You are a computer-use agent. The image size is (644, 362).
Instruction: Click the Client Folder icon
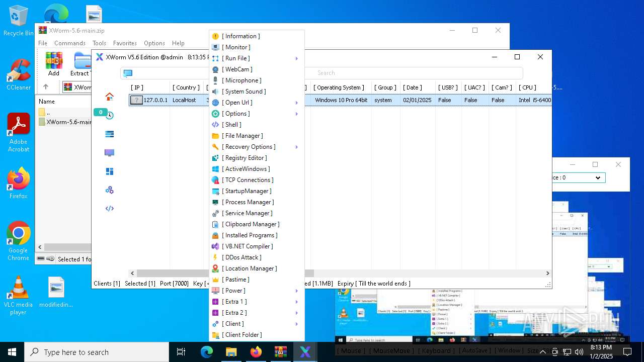point(215,335)
